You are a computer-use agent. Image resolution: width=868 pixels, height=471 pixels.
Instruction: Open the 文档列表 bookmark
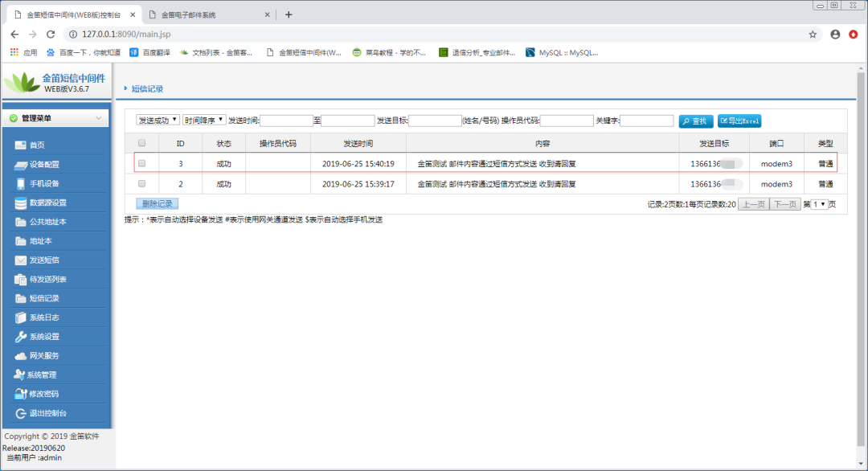[x=216, y=52]
